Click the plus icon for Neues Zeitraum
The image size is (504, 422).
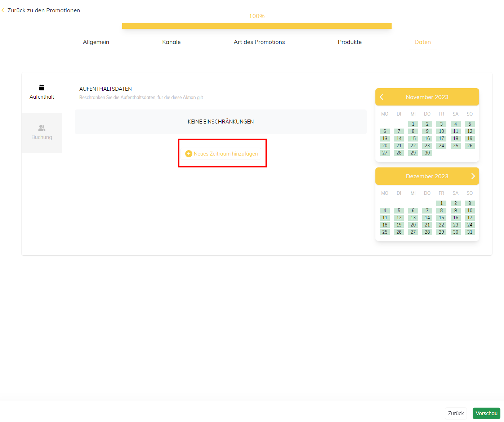(x=188, y=154)
